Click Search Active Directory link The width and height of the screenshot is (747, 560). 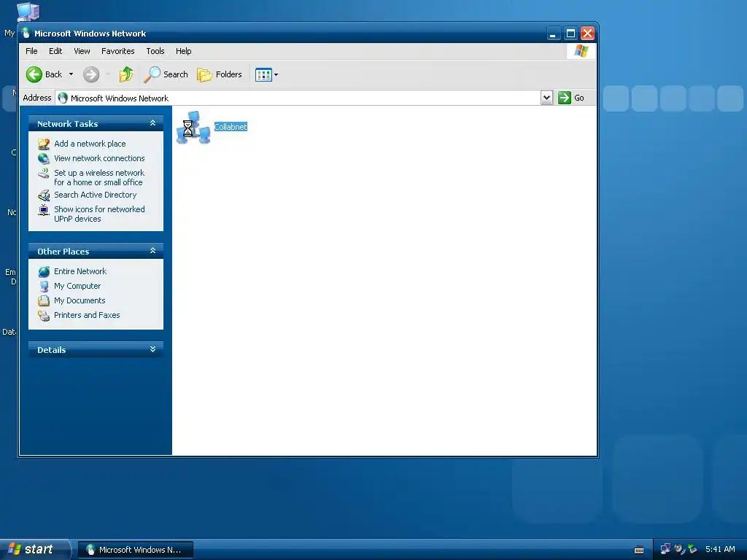point(96,195)
